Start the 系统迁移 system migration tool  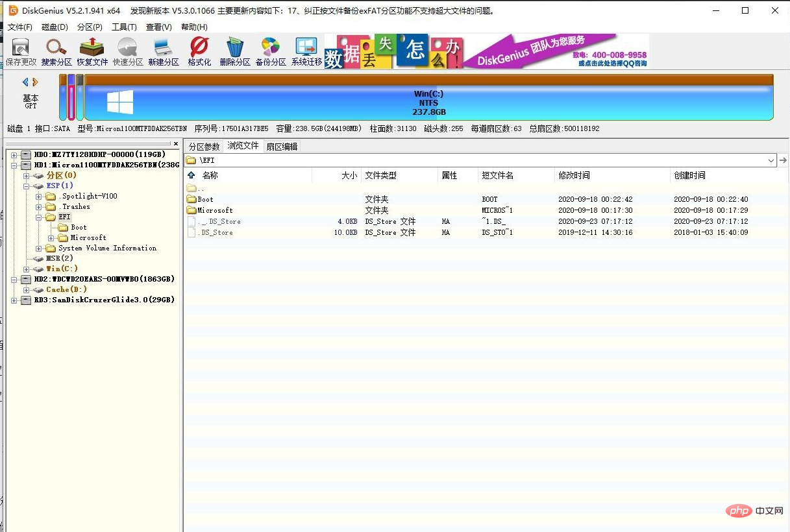306,52
